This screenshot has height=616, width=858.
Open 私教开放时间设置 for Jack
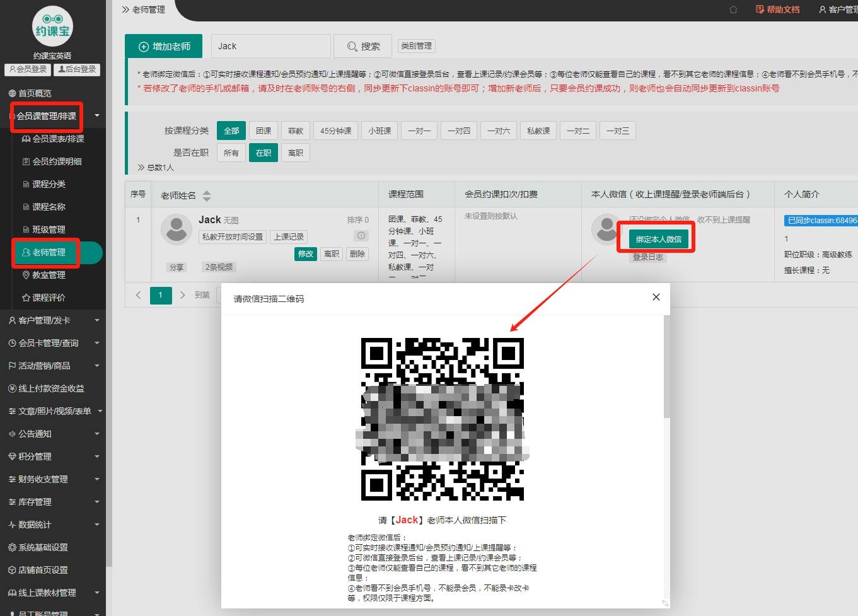point(233,237)
